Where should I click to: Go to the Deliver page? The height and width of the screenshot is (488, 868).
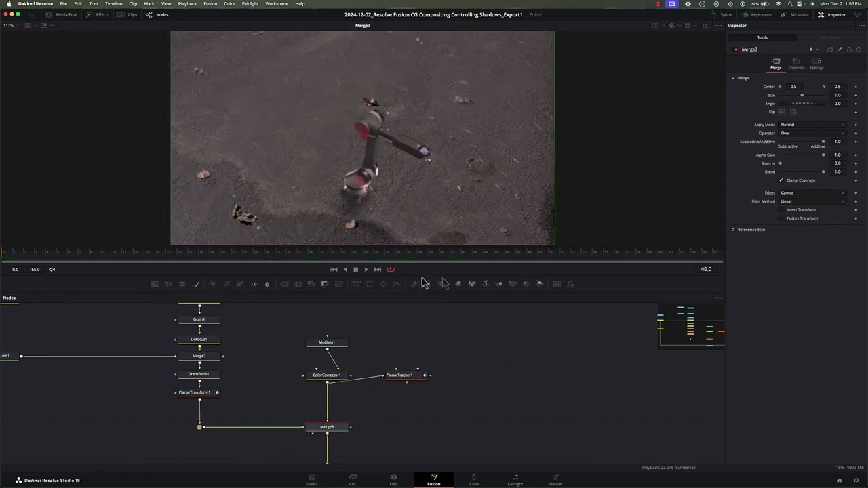(556, 480)
